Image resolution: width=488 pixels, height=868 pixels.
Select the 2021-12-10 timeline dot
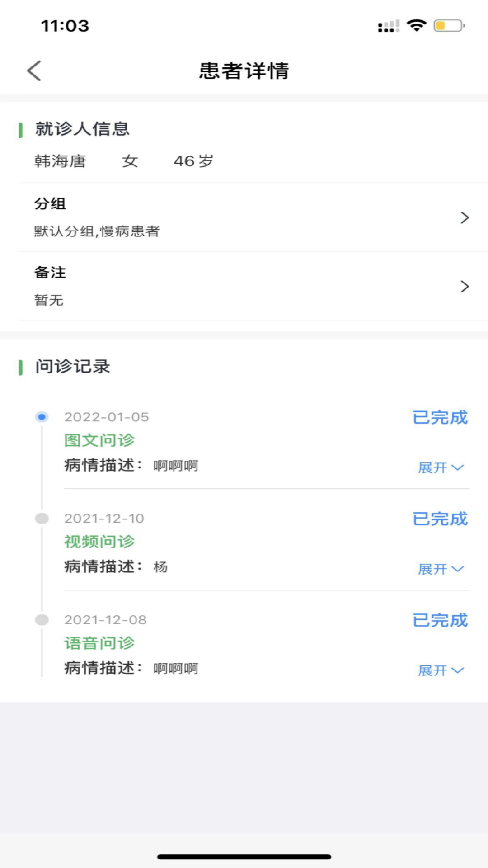[42, 518]
